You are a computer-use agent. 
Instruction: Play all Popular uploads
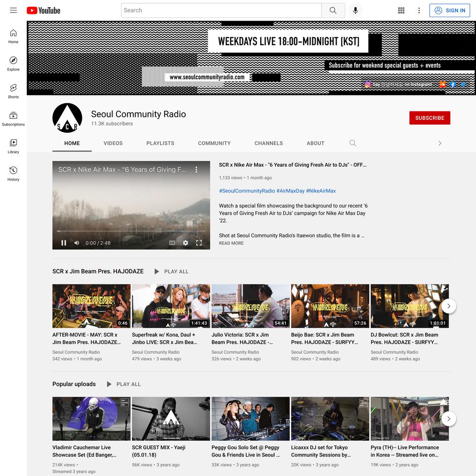coord(124,384)
